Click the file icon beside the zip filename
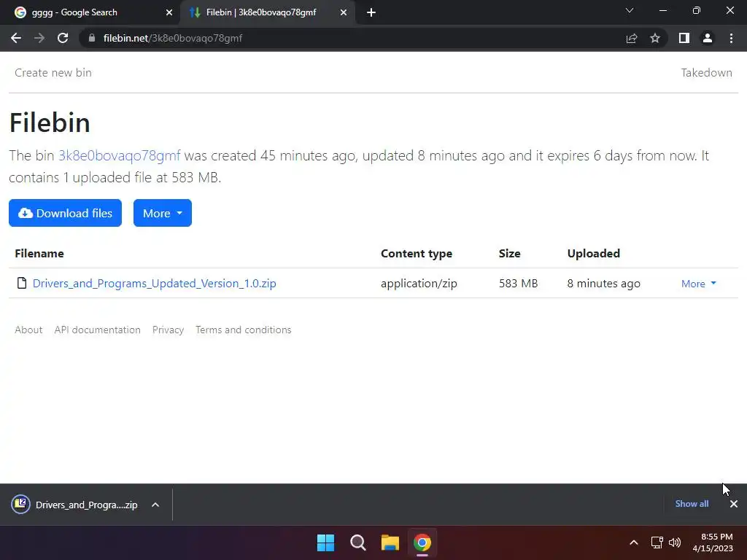 point(21,283)
